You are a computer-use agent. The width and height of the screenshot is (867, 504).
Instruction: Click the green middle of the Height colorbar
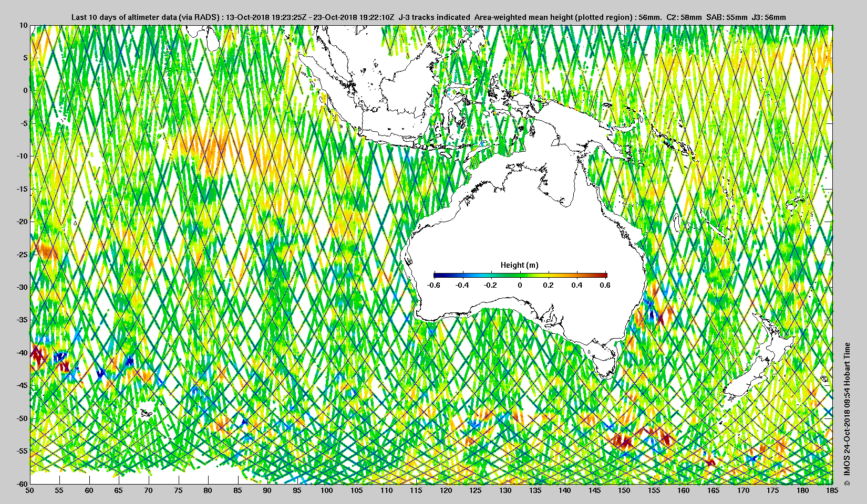520,275
